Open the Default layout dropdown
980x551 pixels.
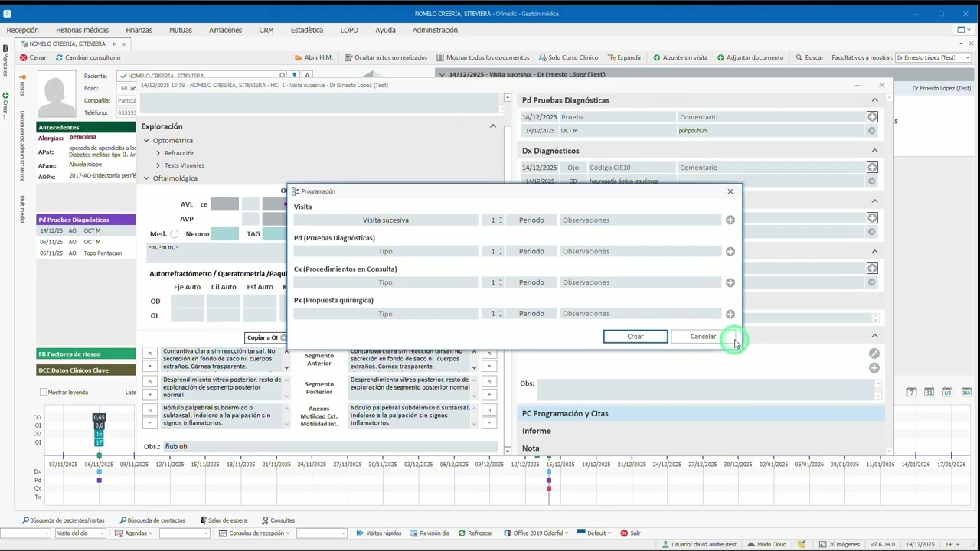click(x=596, y=533)
